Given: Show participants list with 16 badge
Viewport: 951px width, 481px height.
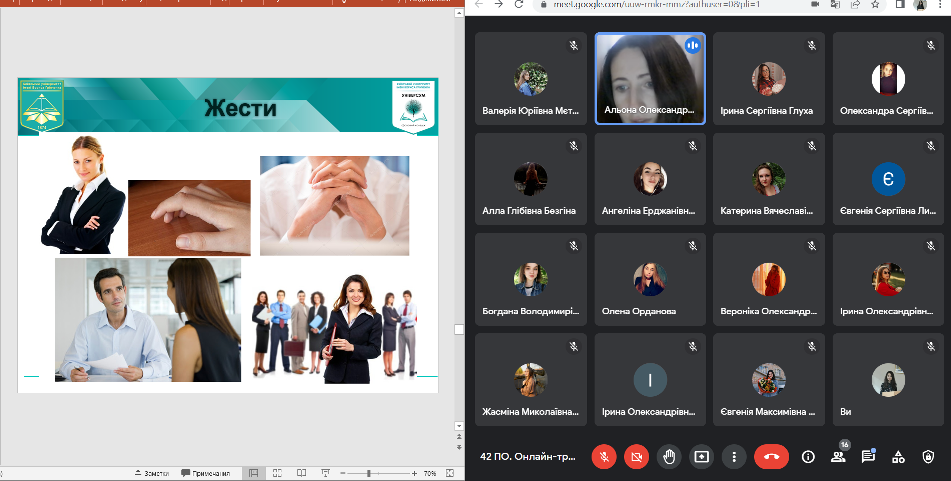Looking at the screenshot, I should pos(839,456).
